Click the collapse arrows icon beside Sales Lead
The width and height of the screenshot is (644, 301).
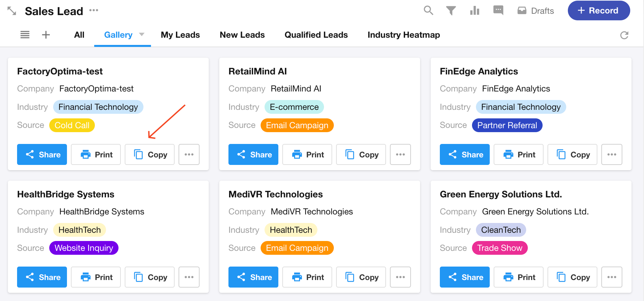click(x=12, y=11)
